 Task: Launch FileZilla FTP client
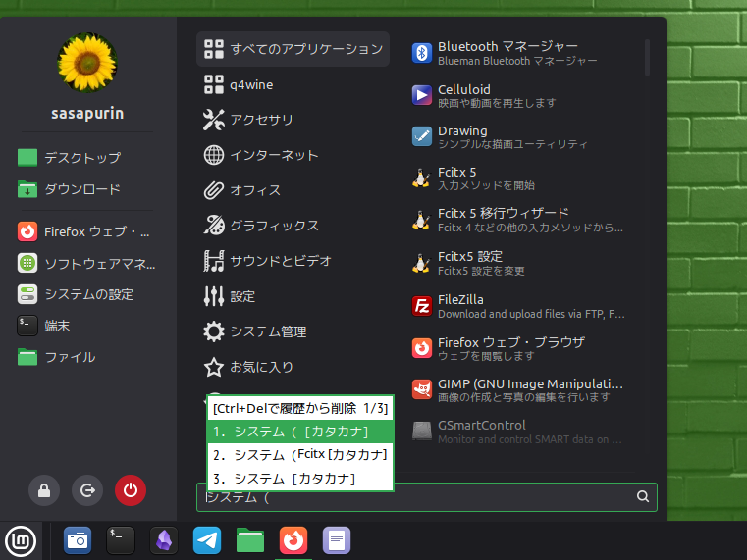tap(517, 306)
